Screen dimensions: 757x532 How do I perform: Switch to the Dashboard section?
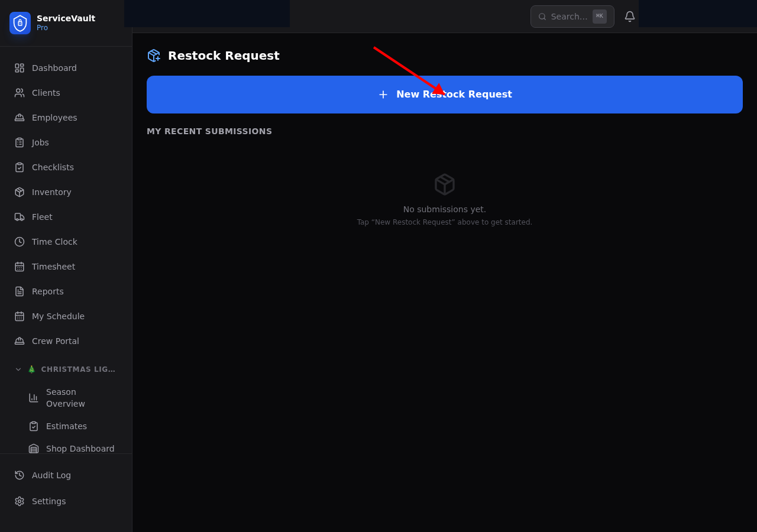coord(54,67)
